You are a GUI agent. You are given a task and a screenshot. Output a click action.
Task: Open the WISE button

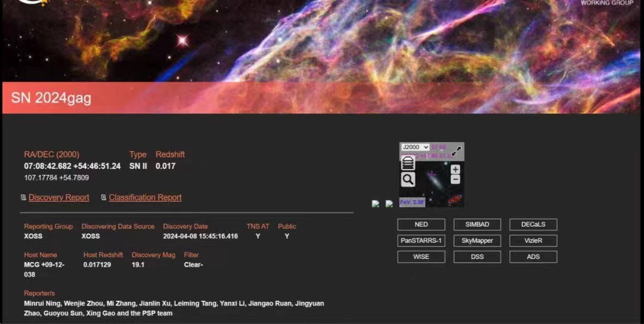point(421,257)
